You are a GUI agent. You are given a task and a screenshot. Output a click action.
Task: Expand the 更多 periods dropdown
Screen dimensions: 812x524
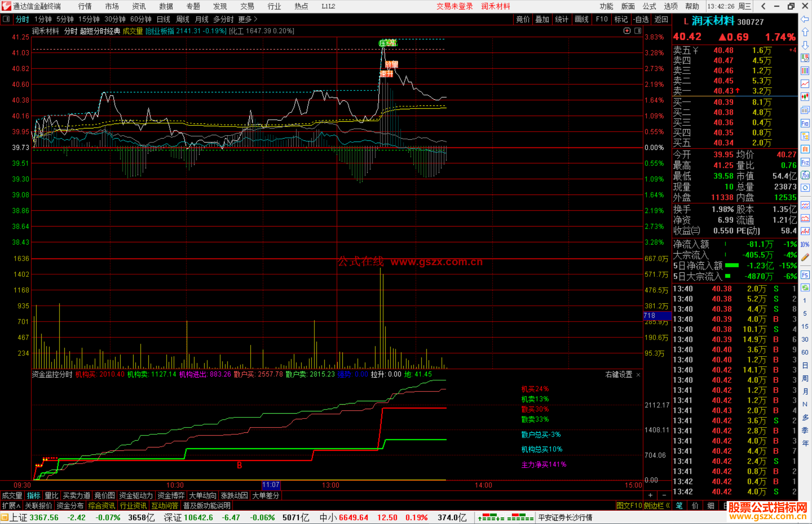tap(248, 19)
